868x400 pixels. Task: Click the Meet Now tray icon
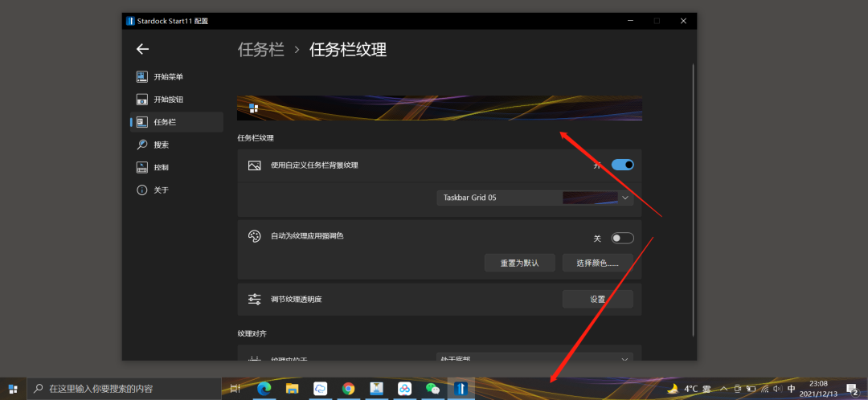point(737,389)
